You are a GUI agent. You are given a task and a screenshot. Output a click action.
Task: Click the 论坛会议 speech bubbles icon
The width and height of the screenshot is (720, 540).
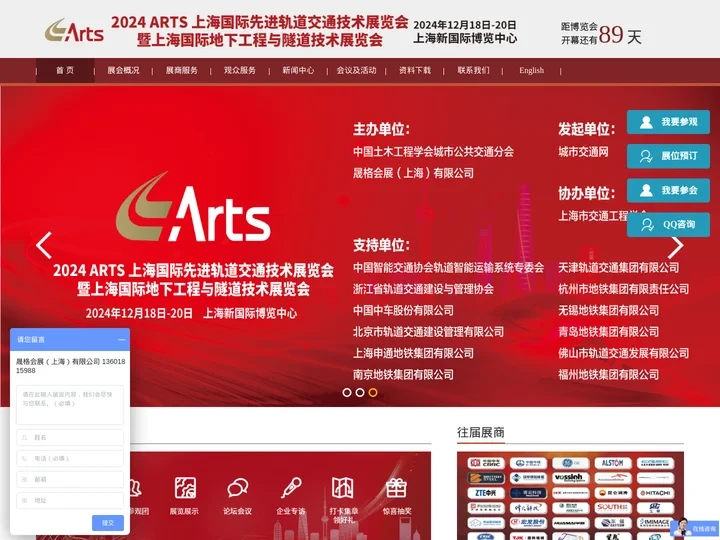[238, 488]
